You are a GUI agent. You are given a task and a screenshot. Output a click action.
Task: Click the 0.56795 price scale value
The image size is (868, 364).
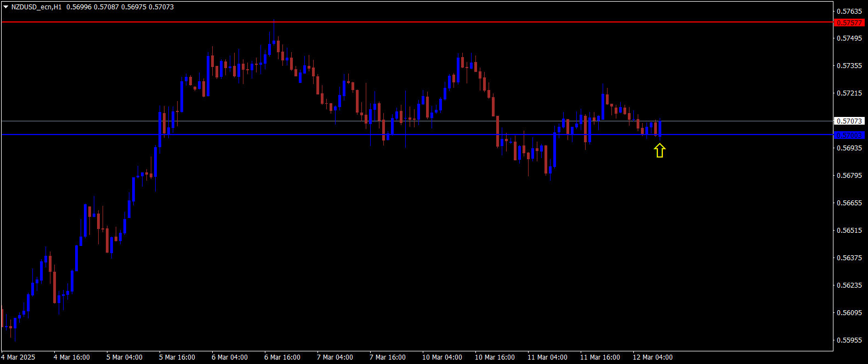tap(849, 176)
